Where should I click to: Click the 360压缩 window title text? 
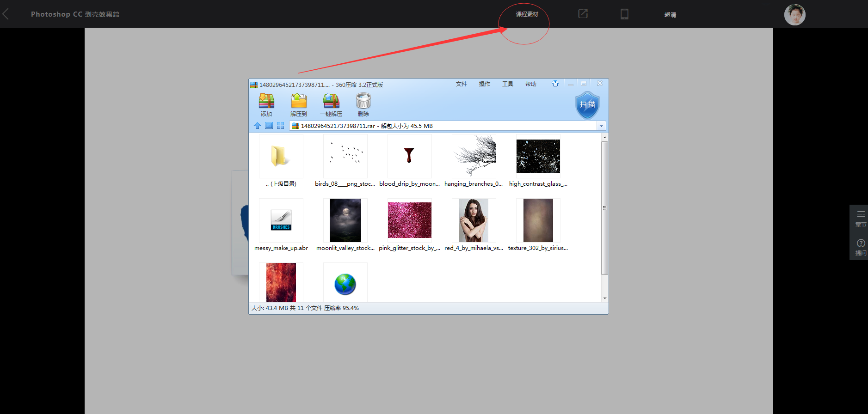coord(321,85)
